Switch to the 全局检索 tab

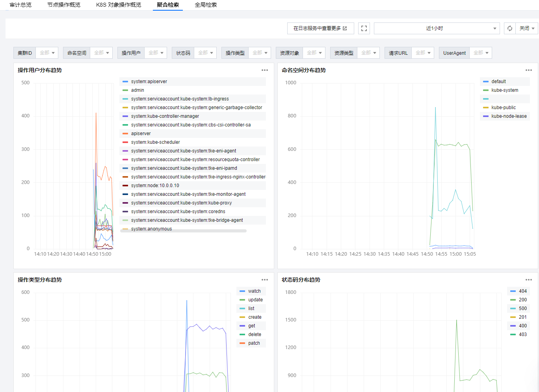[x=206, y=5]
